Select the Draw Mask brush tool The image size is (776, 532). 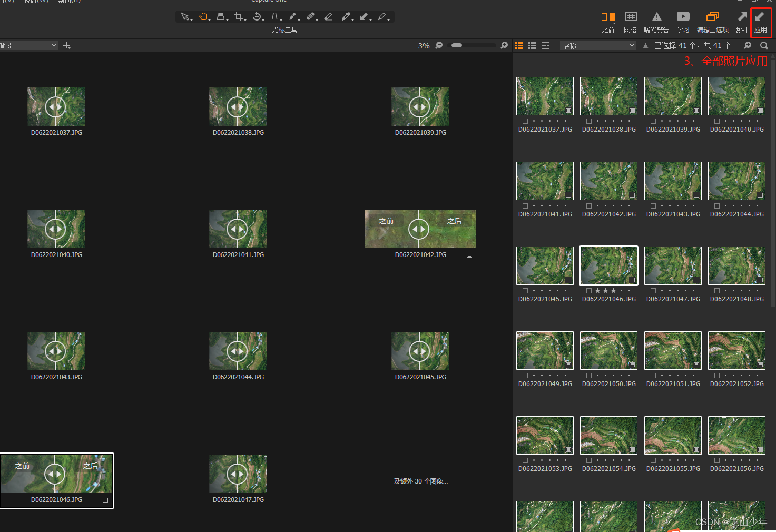click(292, 17)
